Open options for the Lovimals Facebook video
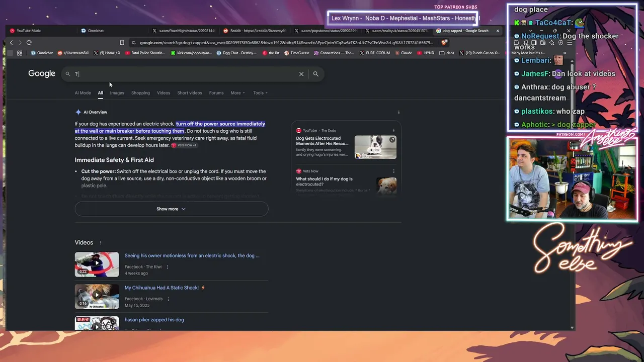644x362 pixels. 168,299
